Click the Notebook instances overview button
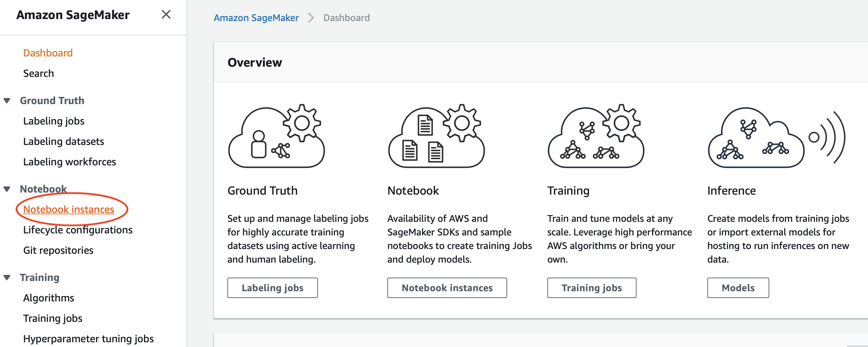 click(x=447, y=288)
